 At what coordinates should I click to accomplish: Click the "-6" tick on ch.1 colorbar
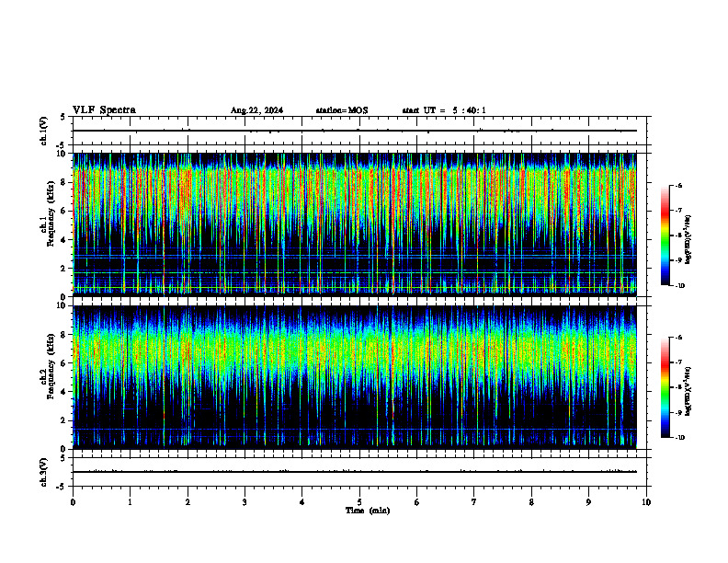coord(678,186)
